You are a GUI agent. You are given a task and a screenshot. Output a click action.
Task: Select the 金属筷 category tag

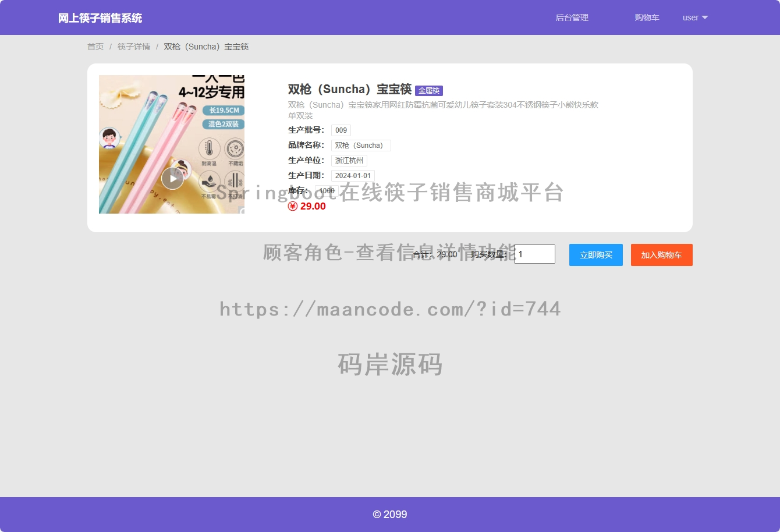click(x=429, y=91)
